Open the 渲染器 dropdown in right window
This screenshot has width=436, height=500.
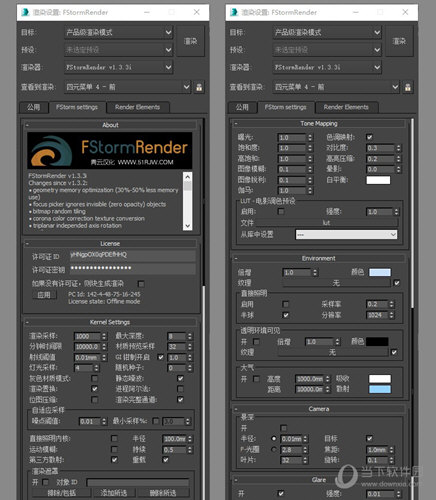tap(327, 67)
